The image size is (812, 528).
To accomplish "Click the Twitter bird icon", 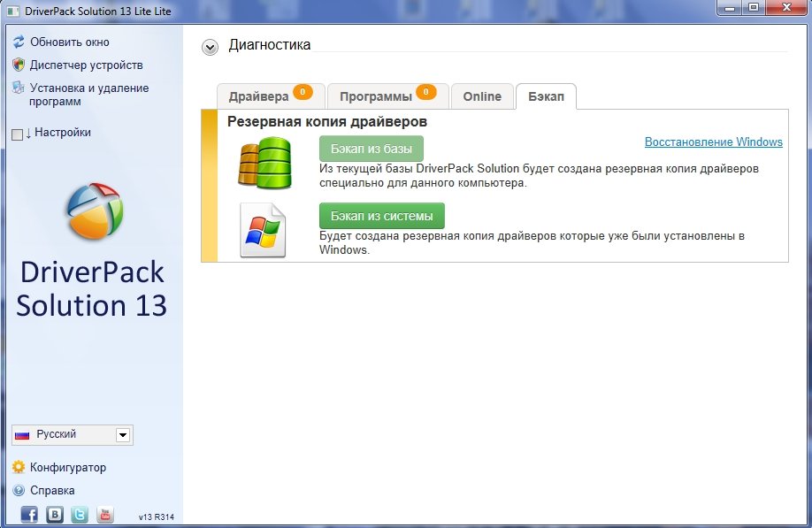I will (80, 515).
